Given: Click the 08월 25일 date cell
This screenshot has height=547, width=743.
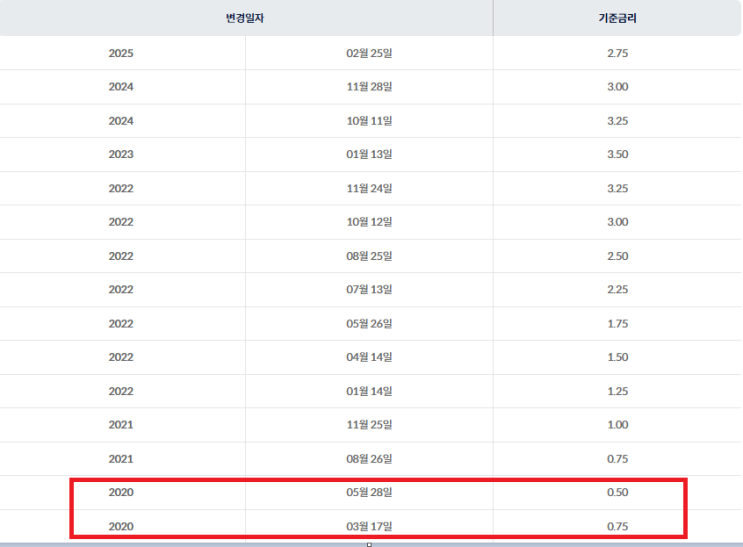Looking at the screenshot, I should pos(369,256).
